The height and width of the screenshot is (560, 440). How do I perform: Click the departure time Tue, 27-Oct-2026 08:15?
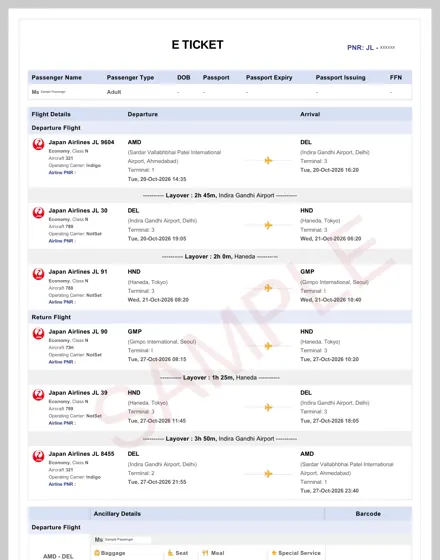pyautogui.click(x=157, y=359)
